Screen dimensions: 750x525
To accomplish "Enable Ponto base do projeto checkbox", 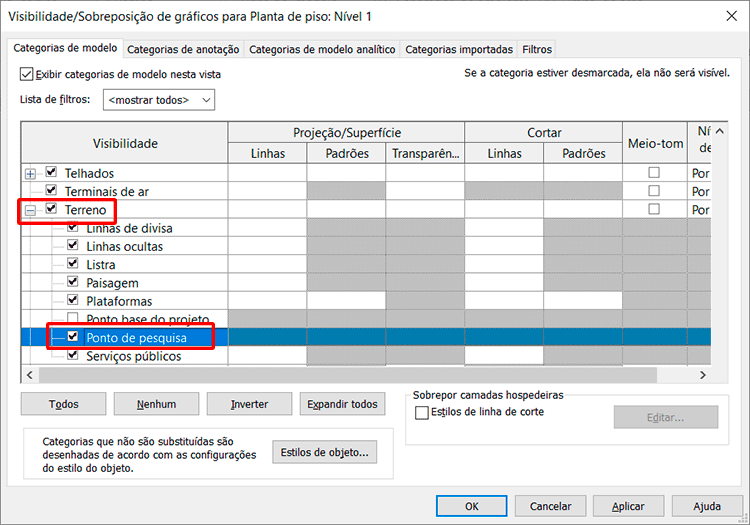I will pos(73,317).
